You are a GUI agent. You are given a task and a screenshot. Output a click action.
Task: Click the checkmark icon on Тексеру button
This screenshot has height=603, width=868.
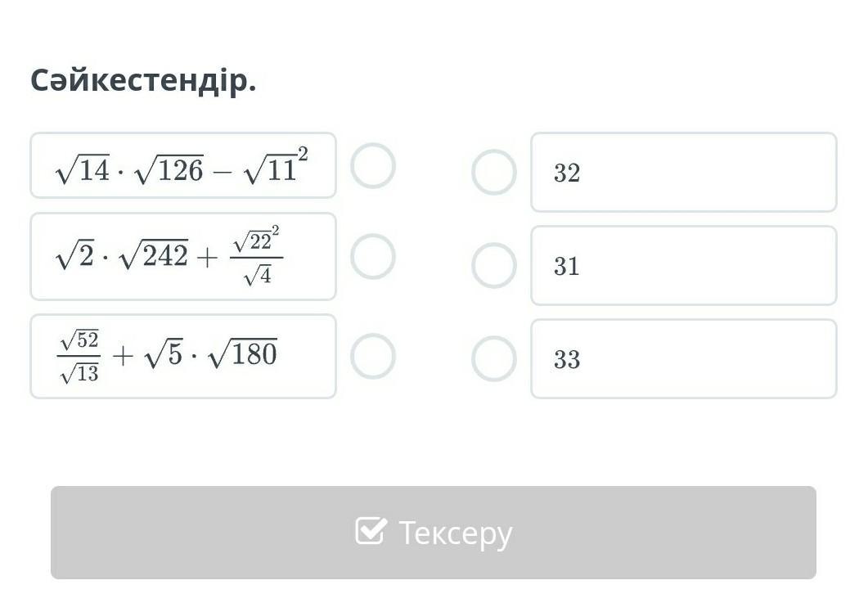click(370, 531)
